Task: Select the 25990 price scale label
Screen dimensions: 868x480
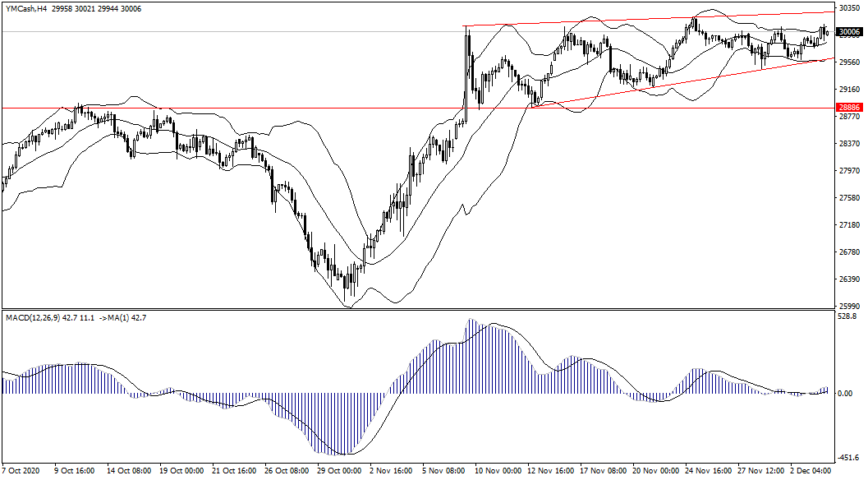Action: (x=849, y=306)
